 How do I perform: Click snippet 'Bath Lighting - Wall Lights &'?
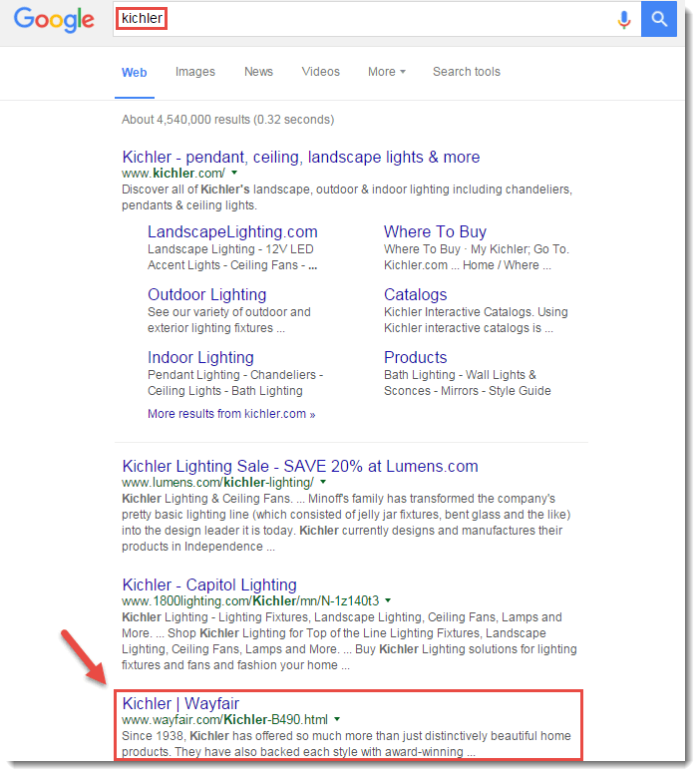tap(460, 375)
